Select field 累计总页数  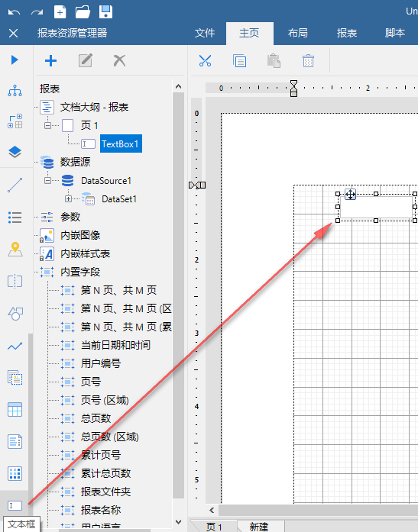[x=105, y=473]
